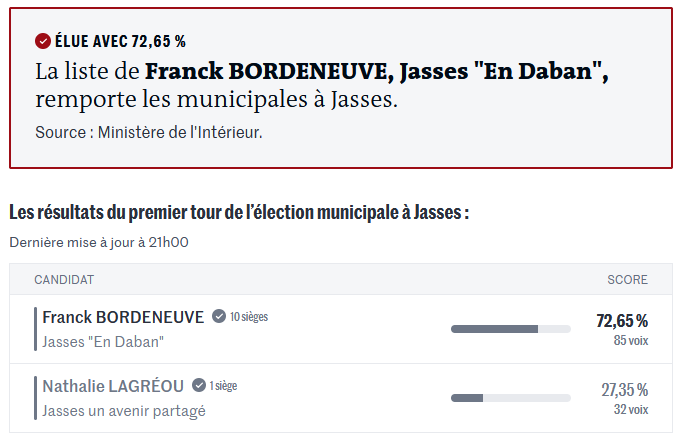Click the 85 voix vote count
682x439 pixels.
coord(631,340)
